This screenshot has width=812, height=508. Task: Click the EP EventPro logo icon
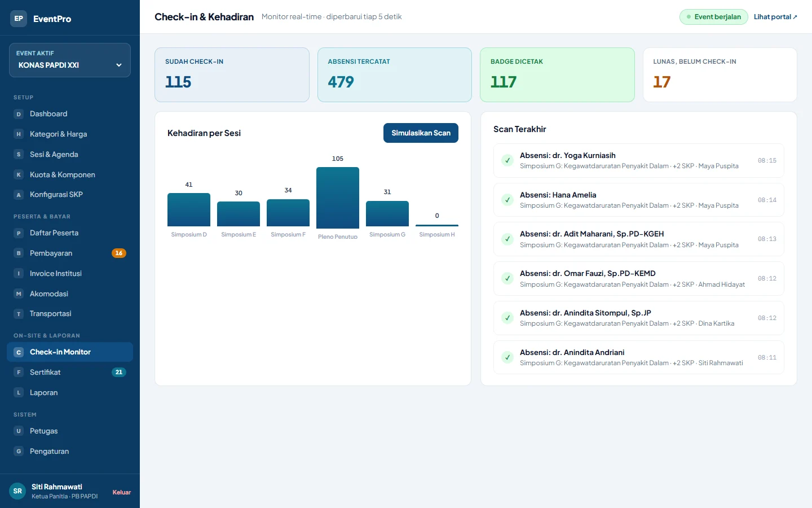(x=19, y=19)
